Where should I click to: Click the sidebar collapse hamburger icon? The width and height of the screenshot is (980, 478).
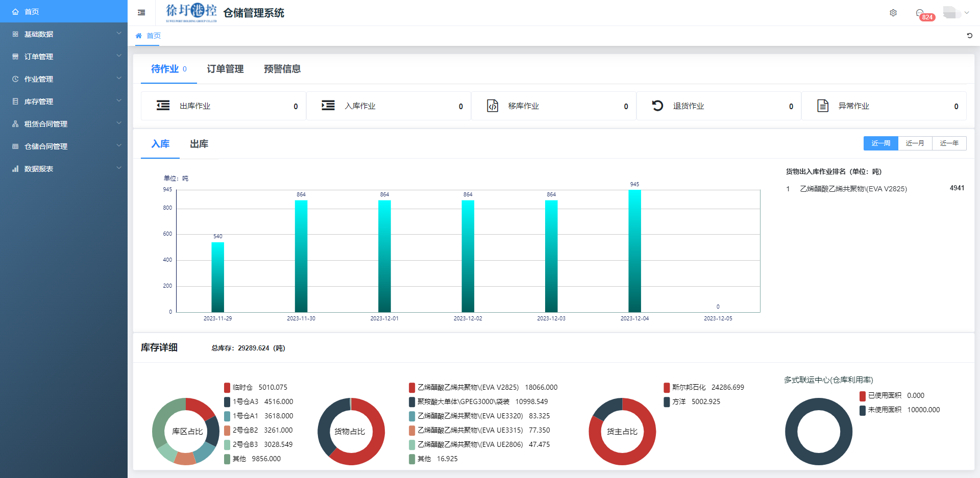141,13
